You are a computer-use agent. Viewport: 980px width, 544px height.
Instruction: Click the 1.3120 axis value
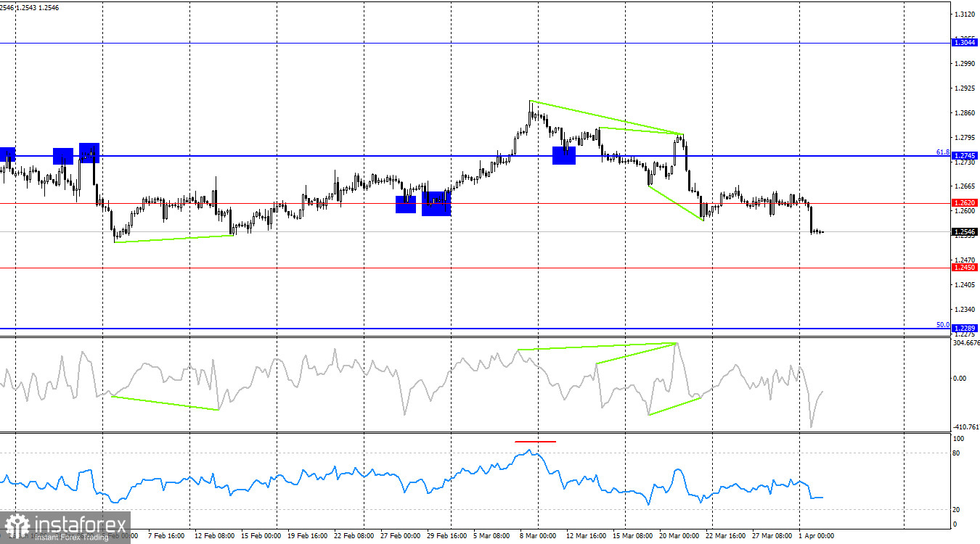point(965,15)
